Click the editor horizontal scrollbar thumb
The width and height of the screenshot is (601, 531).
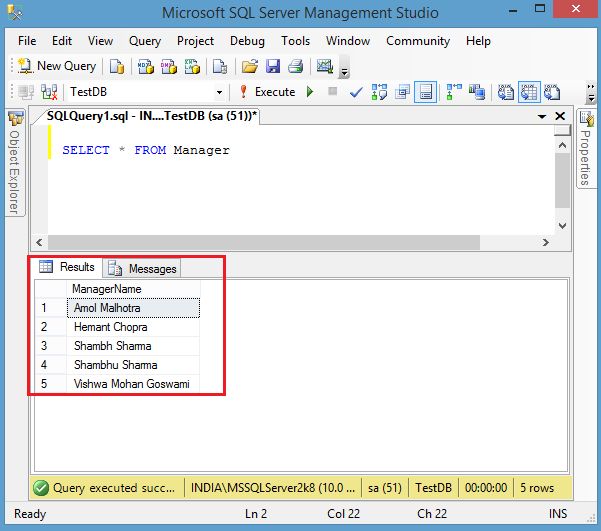(264, 242)
